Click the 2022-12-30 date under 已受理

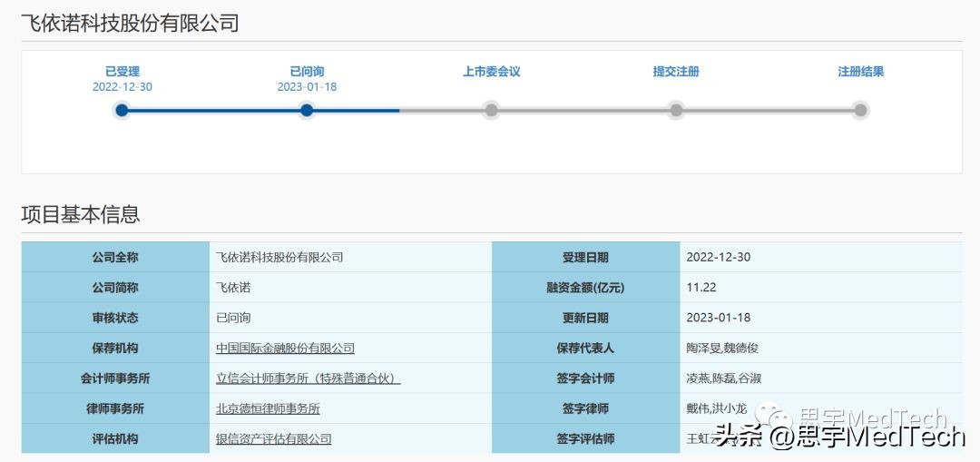click(122, 87)
